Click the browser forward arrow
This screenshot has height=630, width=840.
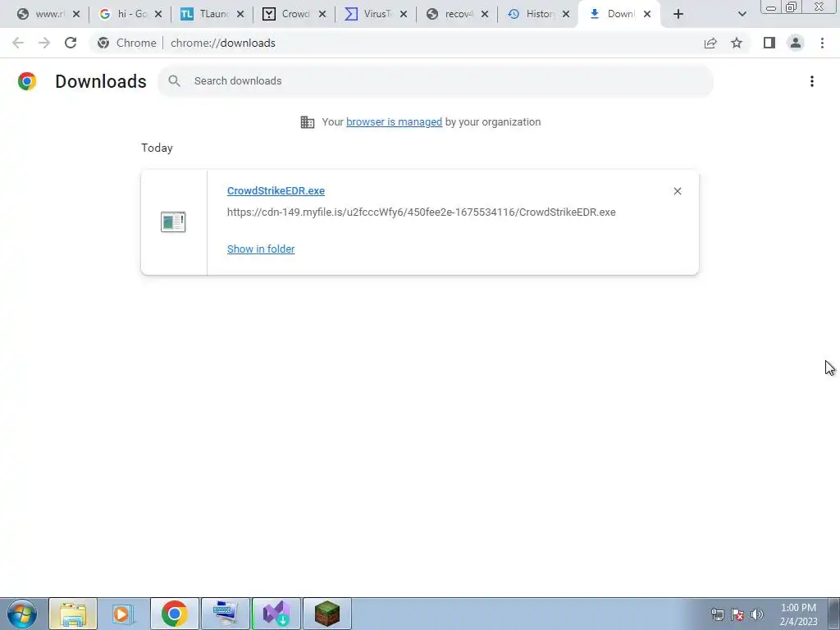44,43
